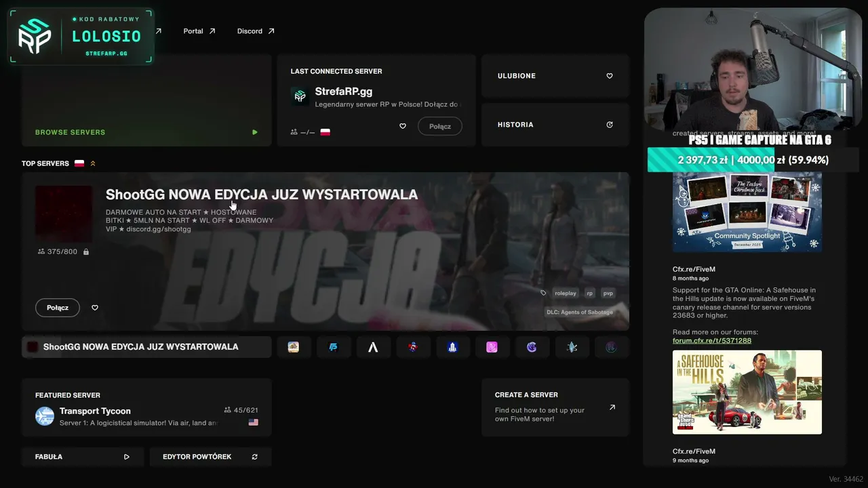Select the purple C server icon
The height and width of the screenshot is (488, 868).
point(532,347)
